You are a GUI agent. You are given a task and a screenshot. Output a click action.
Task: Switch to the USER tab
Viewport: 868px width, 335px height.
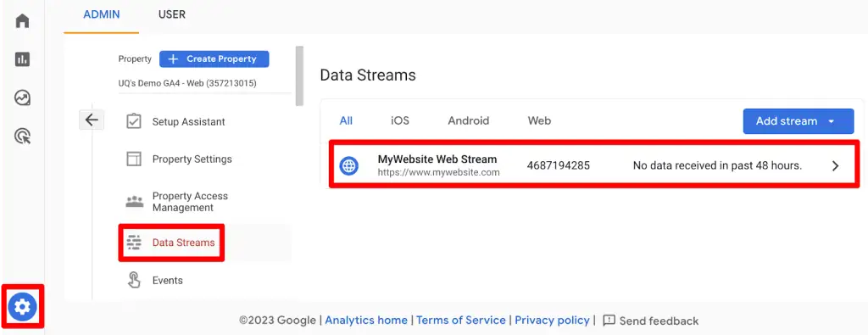[172, 14]
